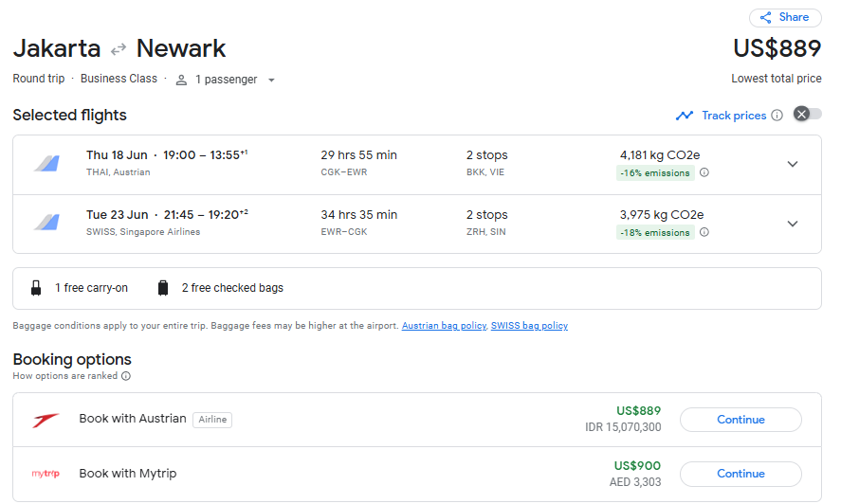
Task: Click the -16% emissions badge
Action: 655,172
